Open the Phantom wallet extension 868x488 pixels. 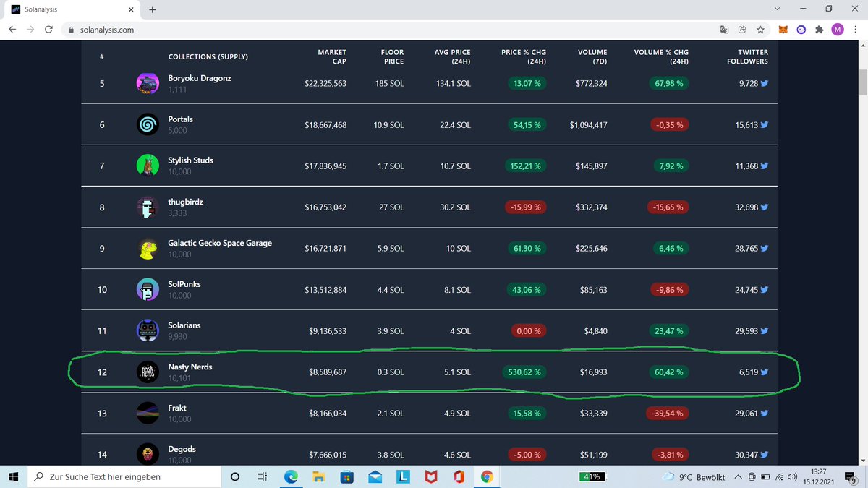click(801, 30)
